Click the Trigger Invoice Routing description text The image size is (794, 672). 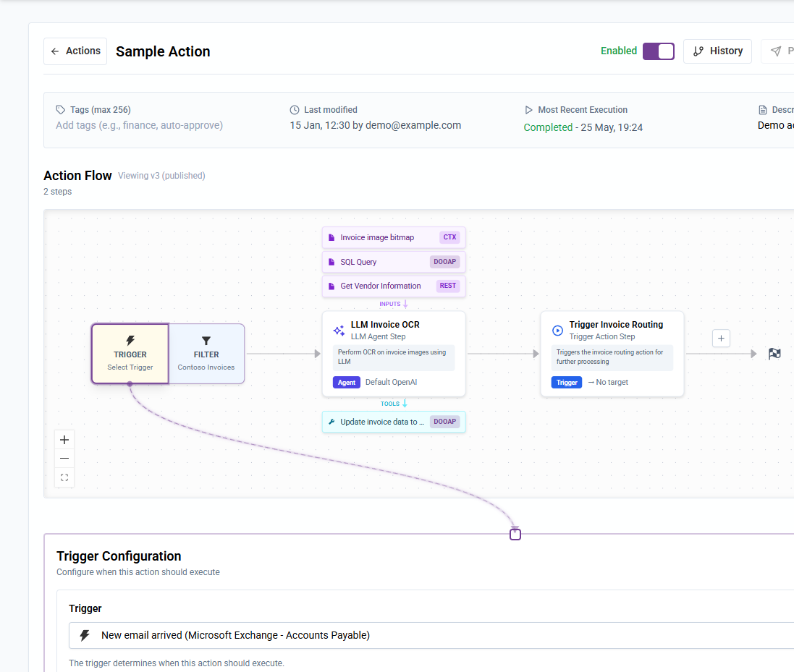point(612,357)
